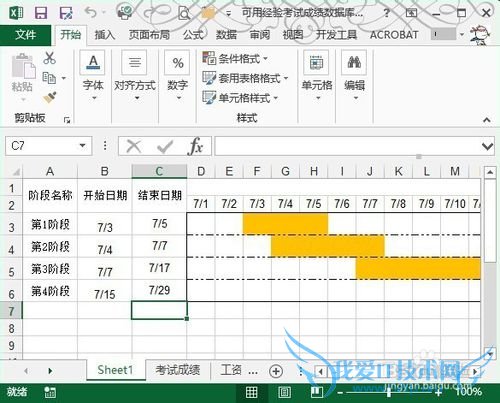
Task: Switch to Page Break Preview view
Action: pyautogui.click(x=316, y=392)
